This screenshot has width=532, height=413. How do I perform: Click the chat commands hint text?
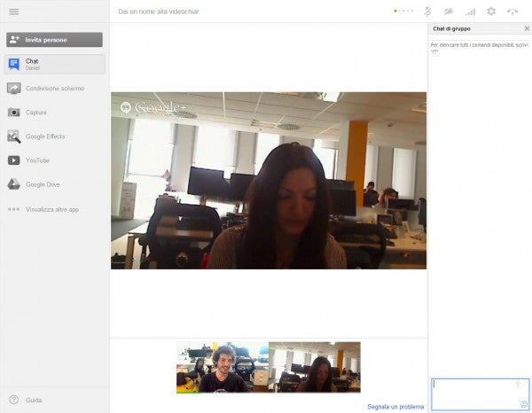479,48
